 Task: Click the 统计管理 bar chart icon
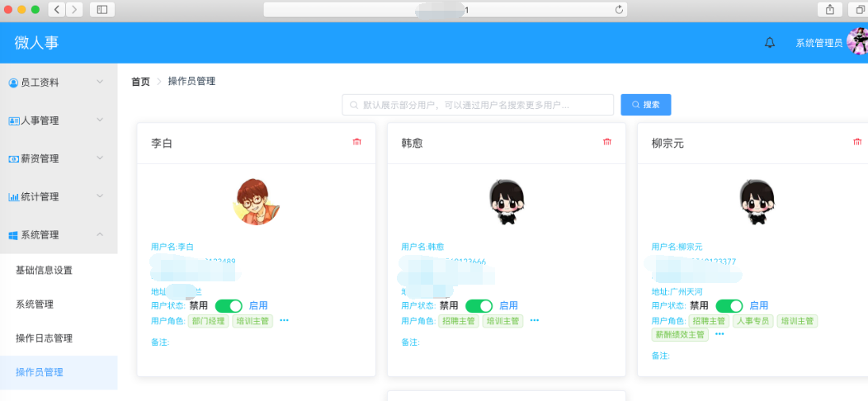(14, 197)
